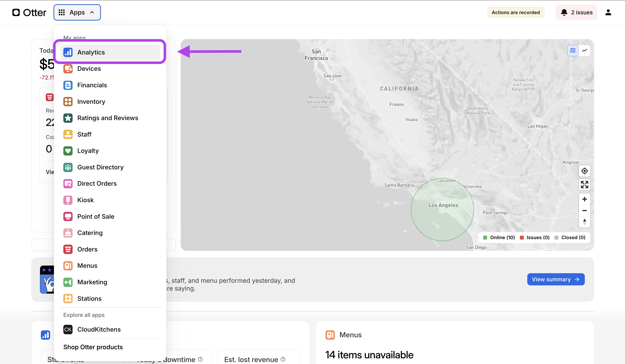Viewport: 625px width, 364px height.
Task: Click the map locate-me target icon
Action: click(584, 171)
